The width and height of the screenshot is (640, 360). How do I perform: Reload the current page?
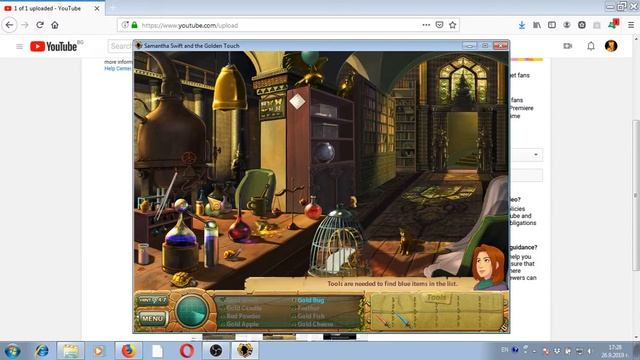point(40,25)
